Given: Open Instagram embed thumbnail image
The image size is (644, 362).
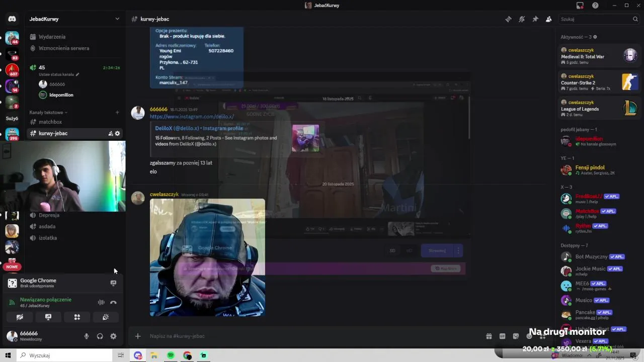Looking at the screenshot, I should point(305,138).
